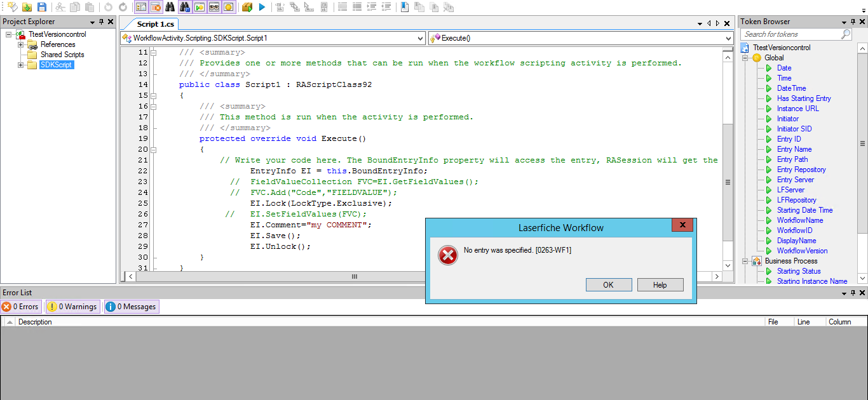Click the red error icon in the dialog
This screenshot has height=400, width=868.
(448, 255)
